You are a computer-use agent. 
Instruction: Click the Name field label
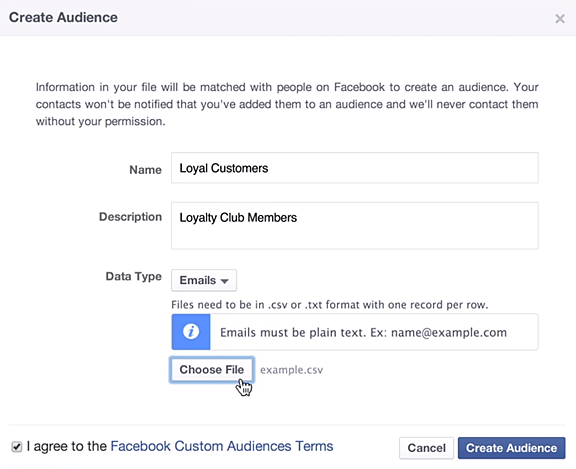tap(145, 170)
